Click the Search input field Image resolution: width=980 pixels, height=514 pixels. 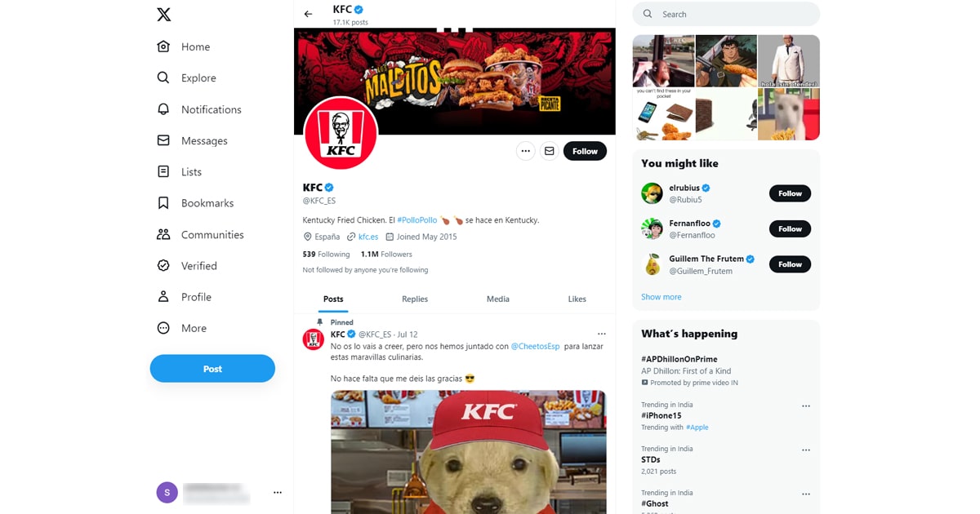[735, 14]
